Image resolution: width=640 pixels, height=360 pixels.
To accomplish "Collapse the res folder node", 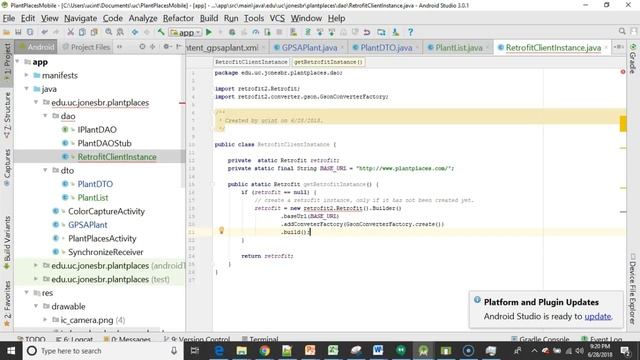I will tap(27, 293).
